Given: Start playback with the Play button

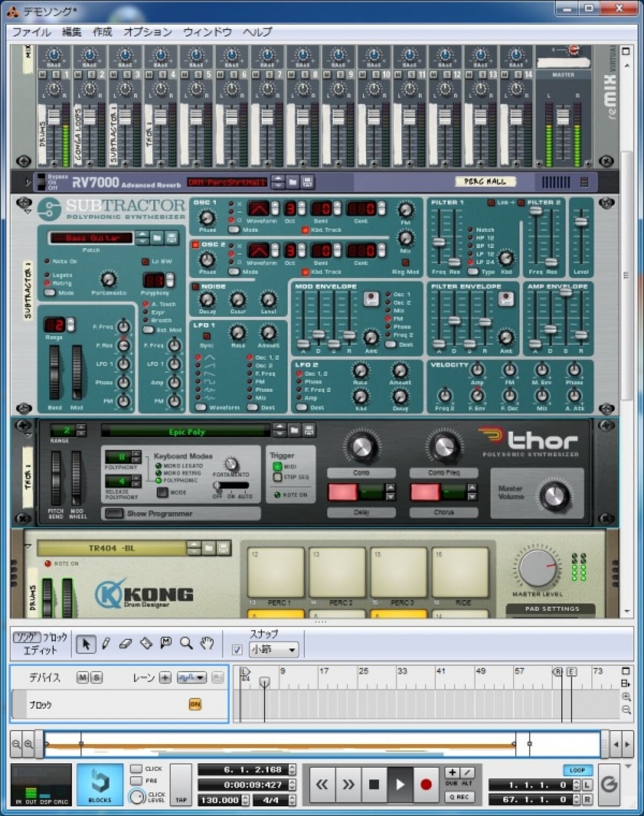Looking at the screenshot, I should tap(400, 785).
